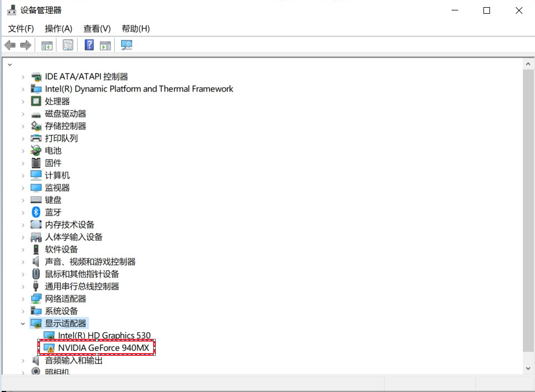Click the Action pane toolbar icon

(x=105, y=45)
